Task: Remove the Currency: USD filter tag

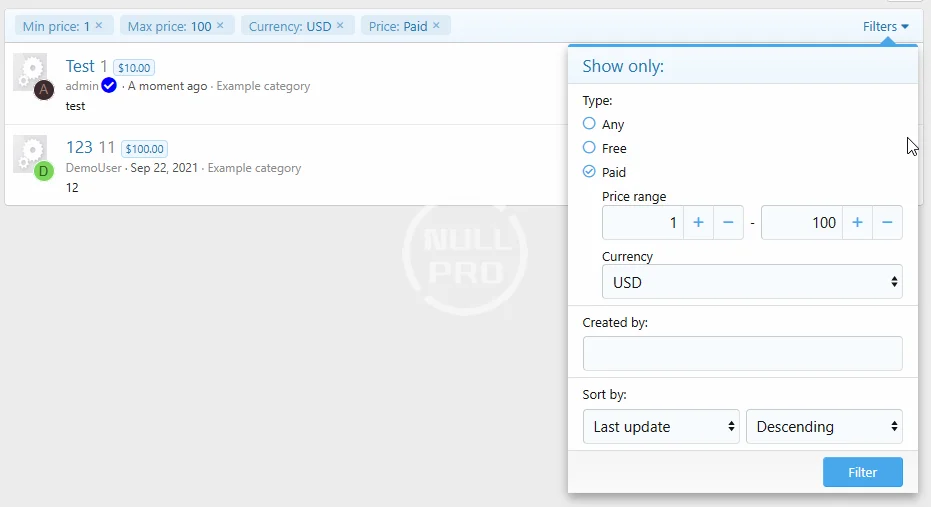Action: (340, 26)
